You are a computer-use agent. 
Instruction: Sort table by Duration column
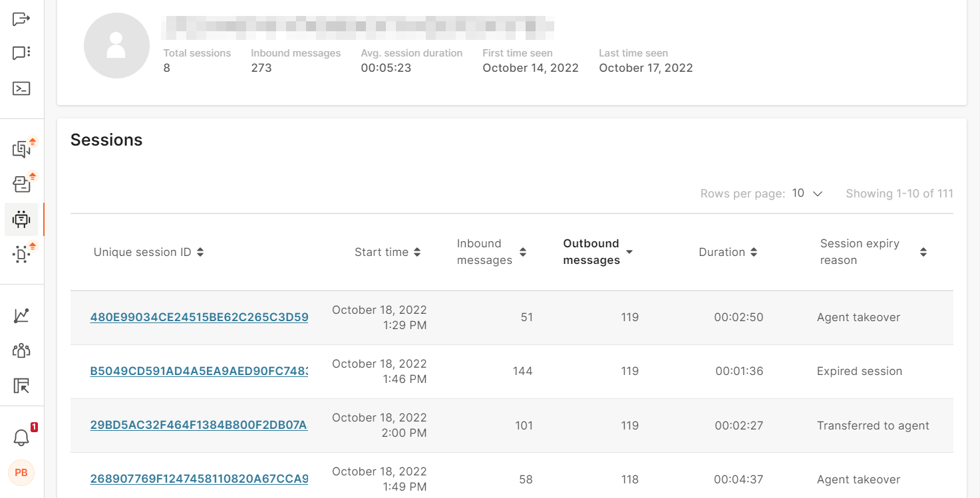point(728,252)
